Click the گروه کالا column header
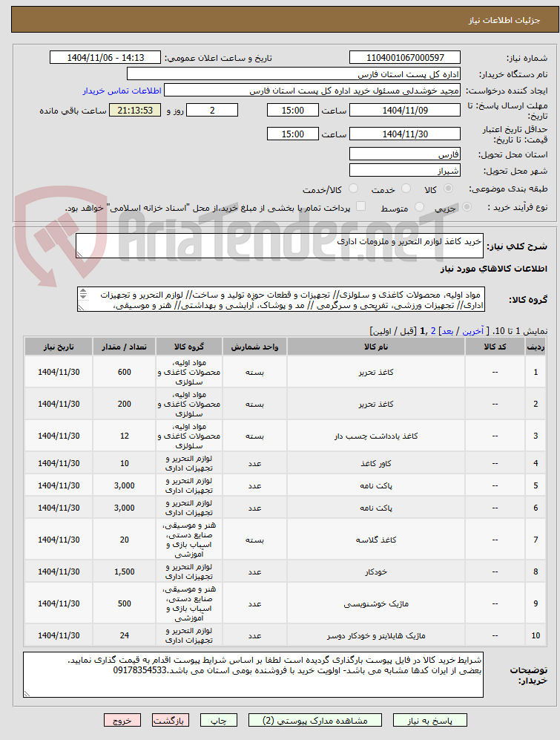Image resolution: width=560 pixels, height=740 pixels. (x=189, y=347)
